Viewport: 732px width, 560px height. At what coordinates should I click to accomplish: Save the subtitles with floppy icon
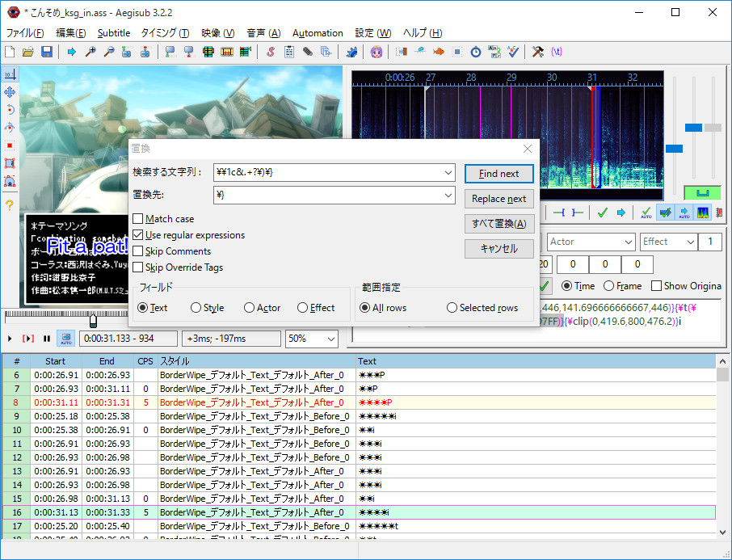coord(47,52)
